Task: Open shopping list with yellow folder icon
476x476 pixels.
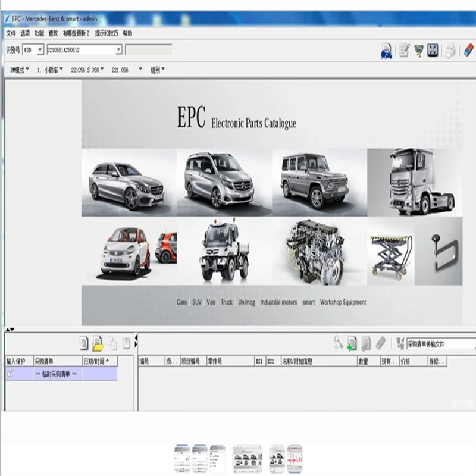Action: pyautogui.click(x=98, y=344)
